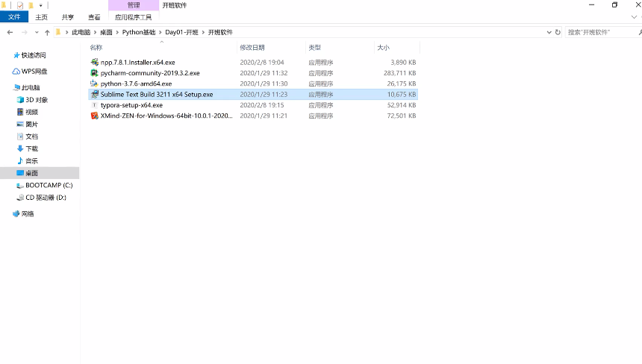The width and height of the screenshot is (642, 364).
Task: Navigate to 桌面 in the address bar
Action: [x=106, y=32]
